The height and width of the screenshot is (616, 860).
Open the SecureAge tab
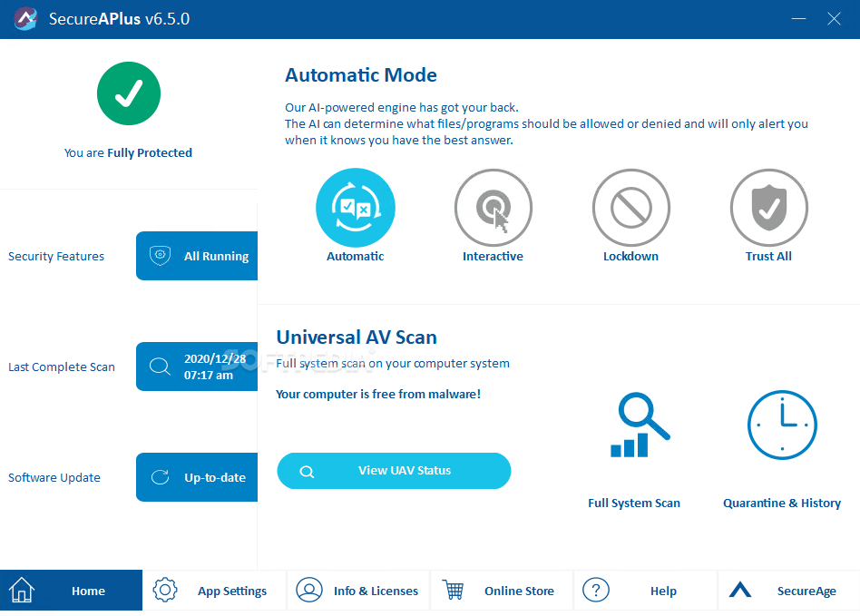[x=789, y=591]
